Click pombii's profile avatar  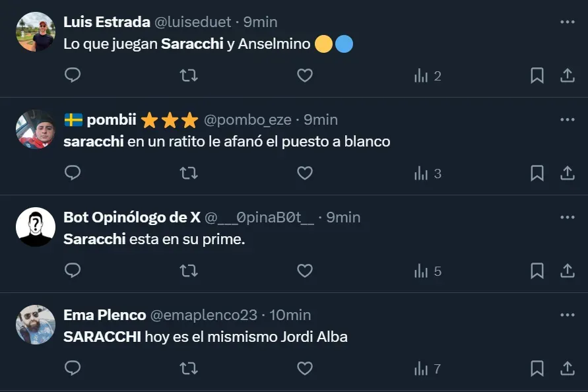(x=36, y=129)
